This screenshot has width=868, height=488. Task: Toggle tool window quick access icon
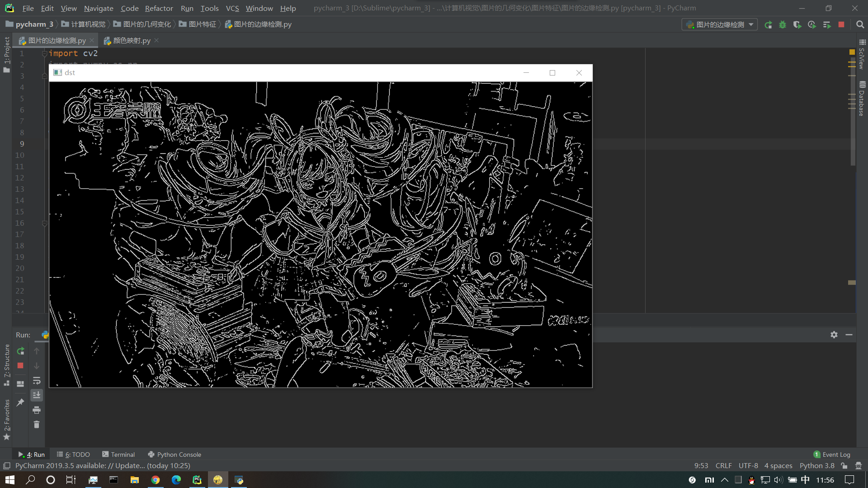tap(6, 465)
